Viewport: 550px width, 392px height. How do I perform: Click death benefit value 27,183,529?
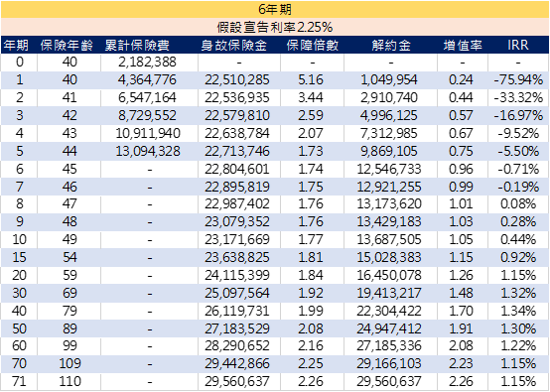237,329
